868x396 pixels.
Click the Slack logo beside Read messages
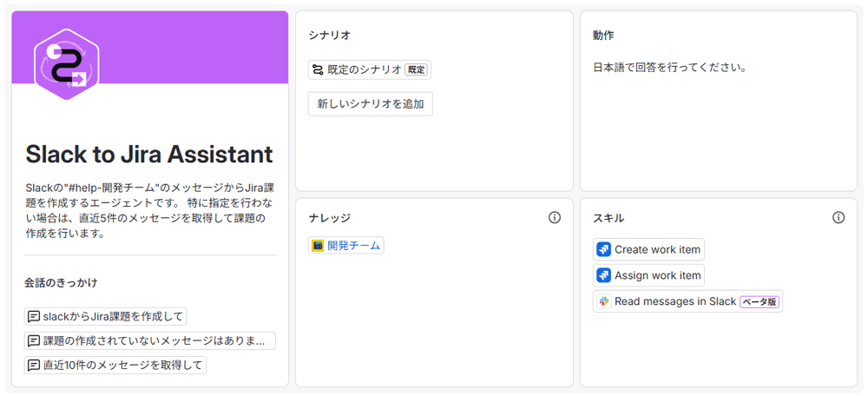coord(603,301)
